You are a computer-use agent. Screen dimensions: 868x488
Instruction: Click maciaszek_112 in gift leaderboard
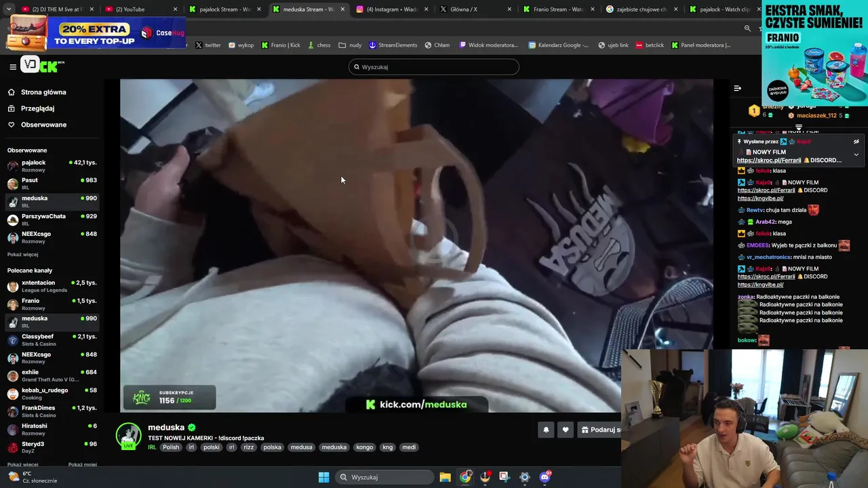816,115
